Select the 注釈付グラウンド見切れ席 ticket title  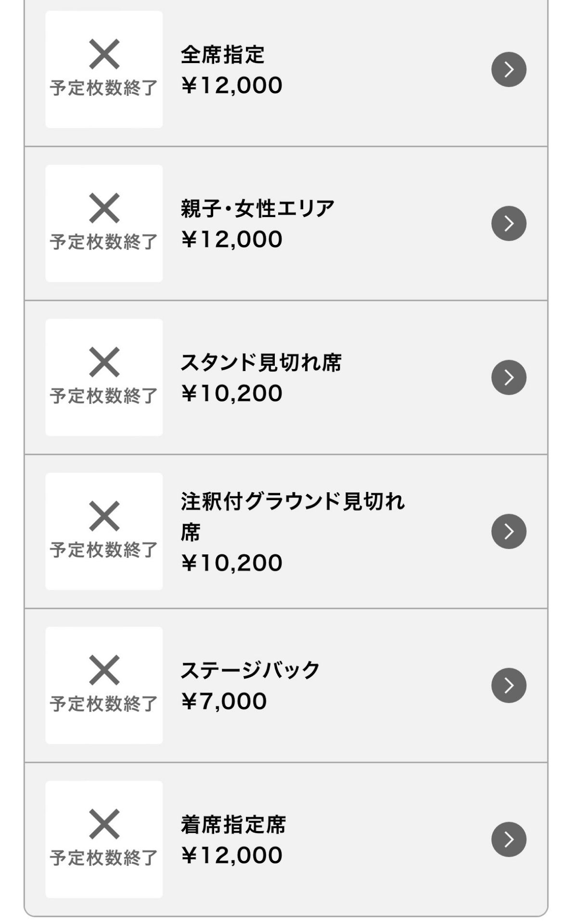[x=293, y=502]
